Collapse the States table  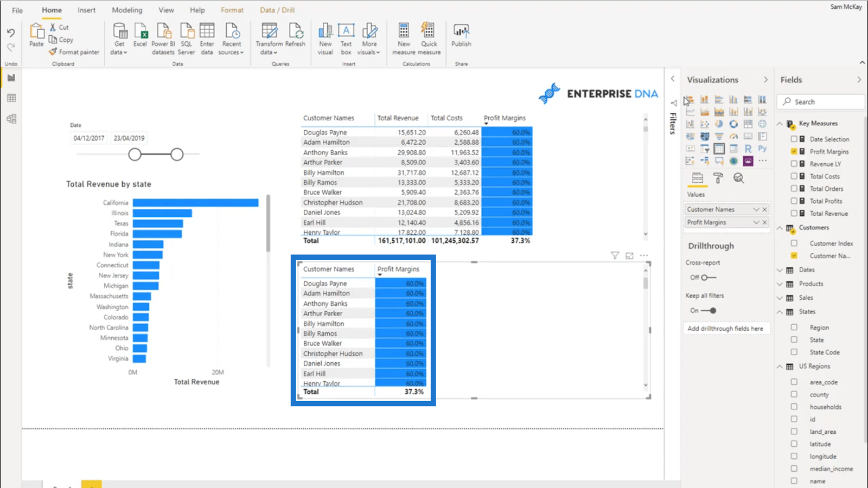780,312
